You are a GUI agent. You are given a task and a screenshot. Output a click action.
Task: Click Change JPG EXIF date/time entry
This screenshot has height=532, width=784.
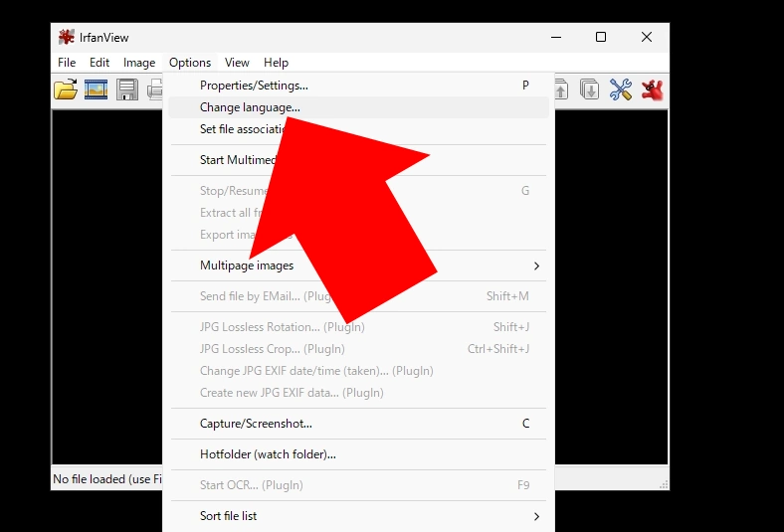click(x=358, y=371)
